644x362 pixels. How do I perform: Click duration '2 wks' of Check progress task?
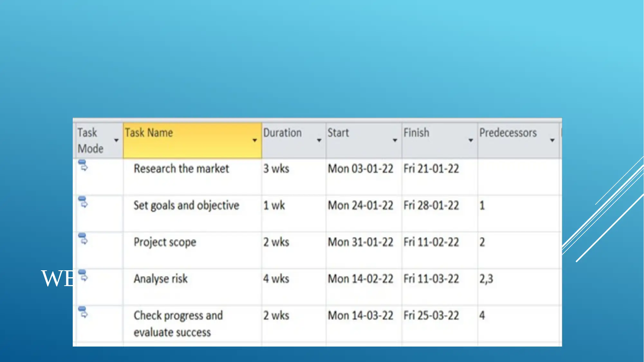pos(276,315)
